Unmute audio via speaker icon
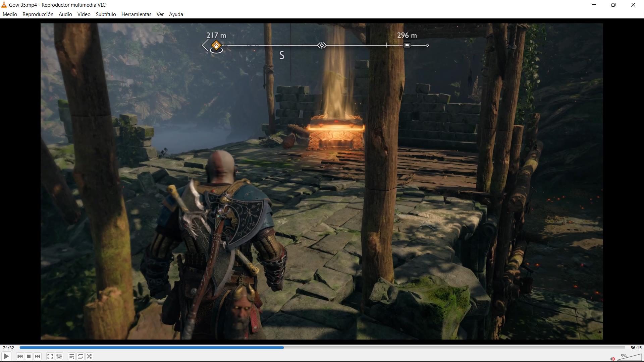 click(613, 359)
